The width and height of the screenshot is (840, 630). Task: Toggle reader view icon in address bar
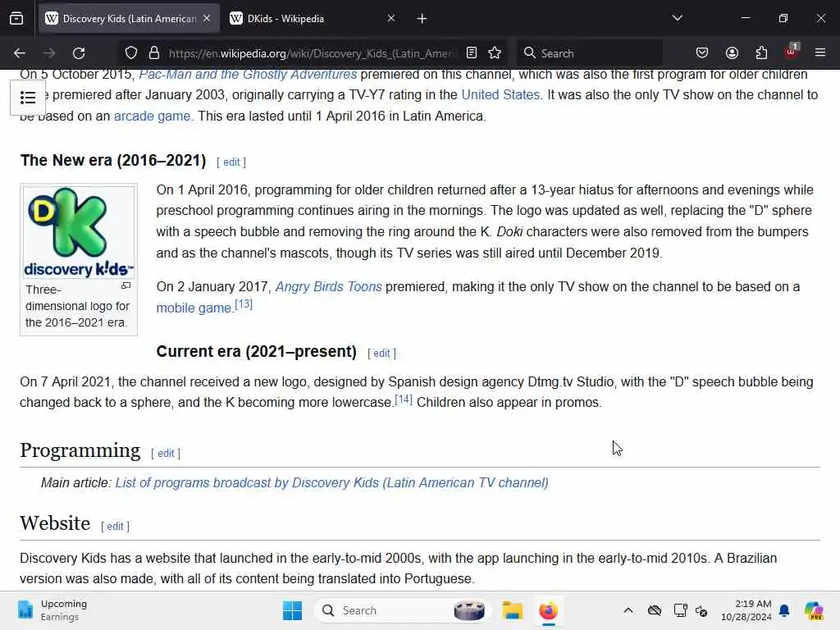point(472,52)
